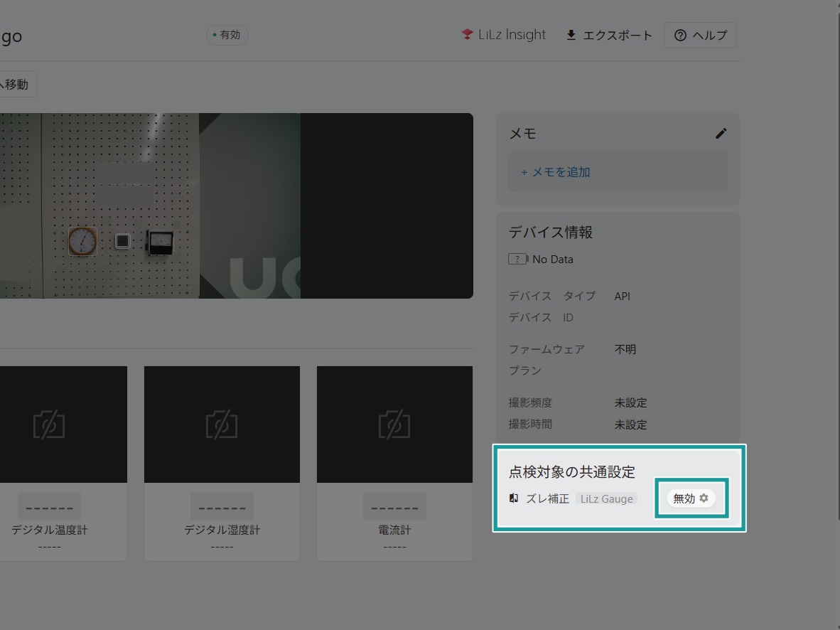Click the エクスポート button
840x630 pixels.
[608, 36]
